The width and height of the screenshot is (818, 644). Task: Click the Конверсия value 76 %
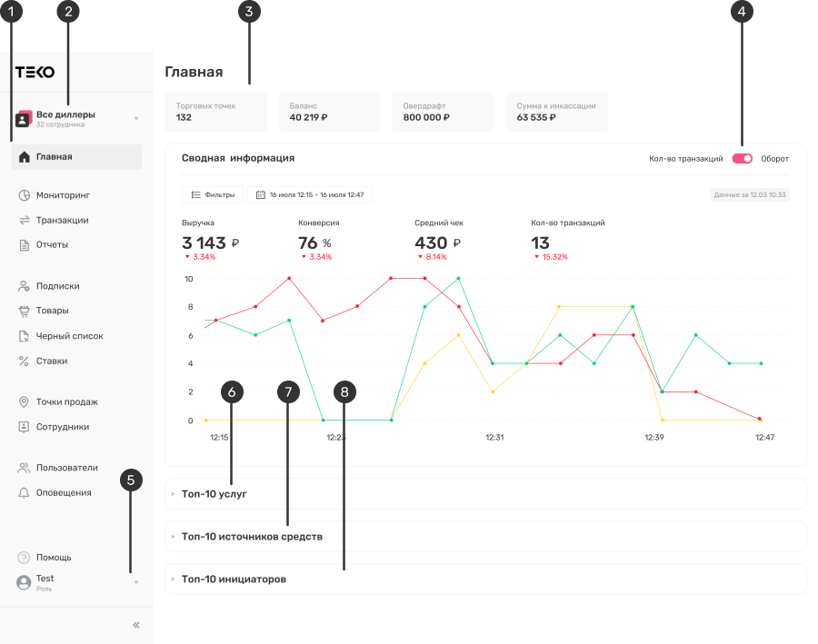[x=314, y=243]
